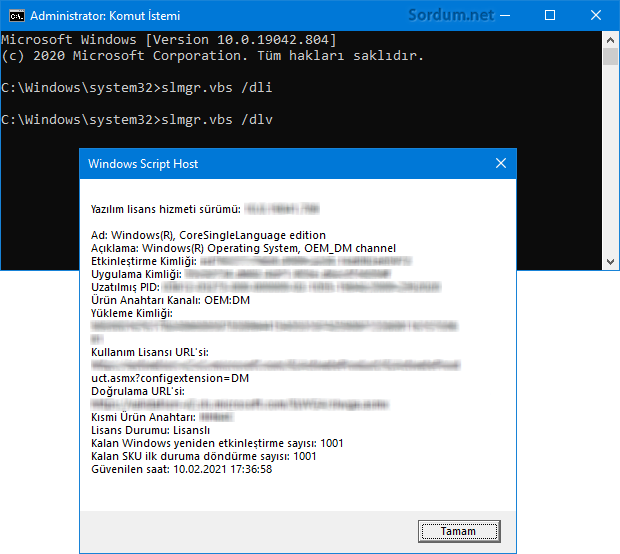This screenshot has height=554, width=620.
Task: Click the 'Doğrulama URL'si' label
Action: pos(138,391)
